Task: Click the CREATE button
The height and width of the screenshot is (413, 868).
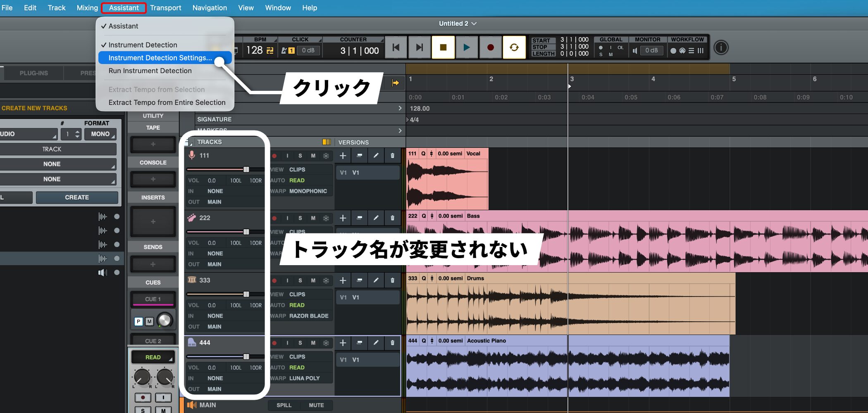Action: 77,197
